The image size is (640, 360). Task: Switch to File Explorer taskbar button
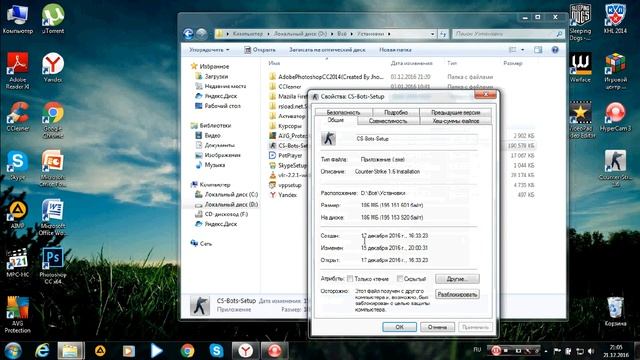(71, 351)
